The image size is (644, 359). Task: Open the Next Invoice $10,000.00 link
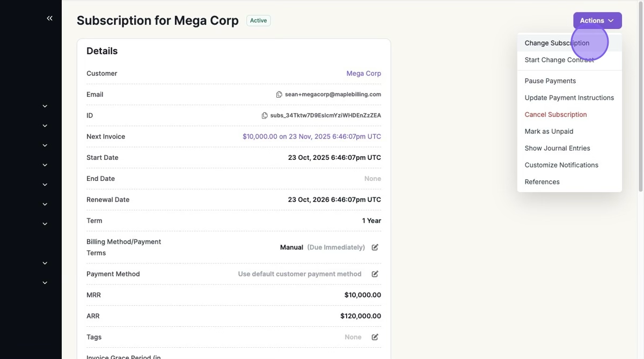pos(311,137)
